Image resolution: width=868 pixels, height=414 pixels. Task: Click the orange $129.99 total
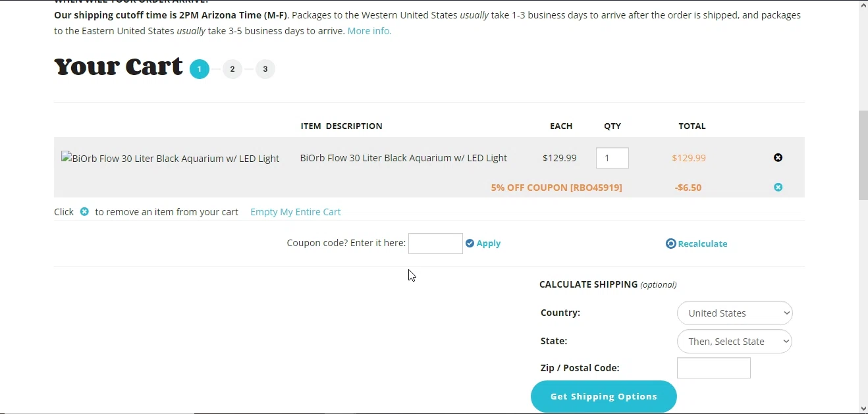click(689, 158)
